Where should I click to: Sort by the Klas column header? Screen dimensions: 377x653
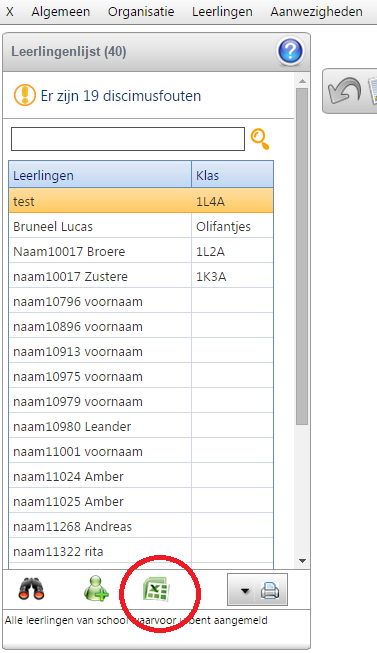(232, 175)
